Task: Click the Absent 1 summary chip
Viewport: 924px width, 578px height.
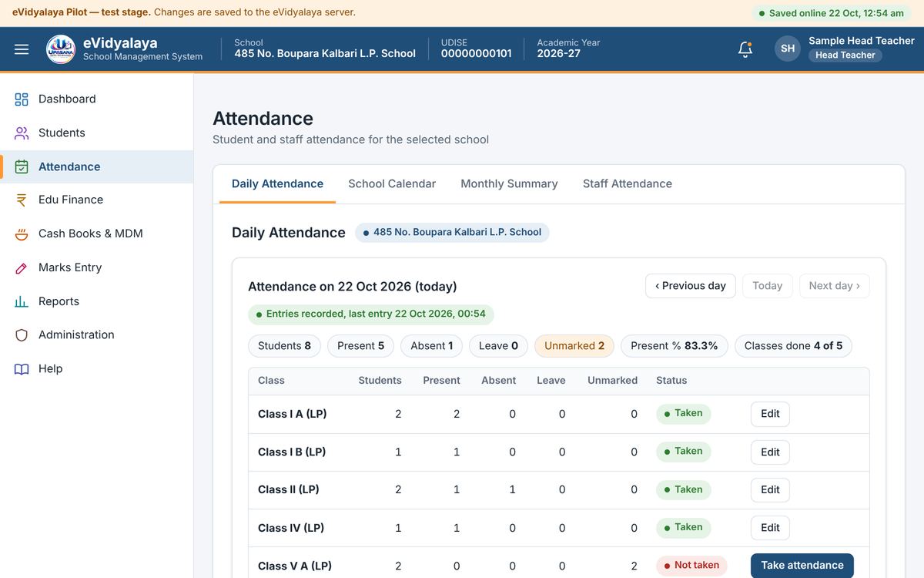Action: pos(431,346)
